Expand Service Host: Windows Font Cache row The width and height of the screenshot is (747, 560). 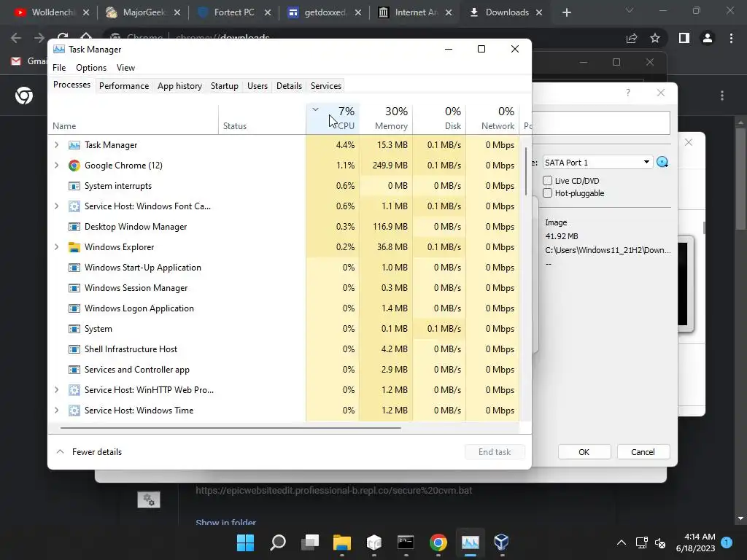pyautogui.click(x=57, y=206)
